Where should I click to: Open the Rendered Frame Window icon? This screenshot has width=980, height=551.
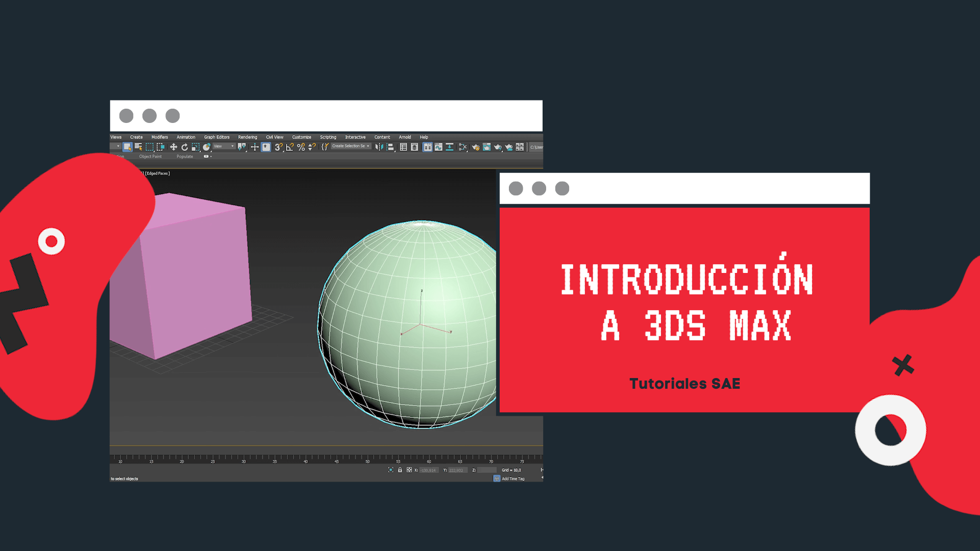click(487, 147)
